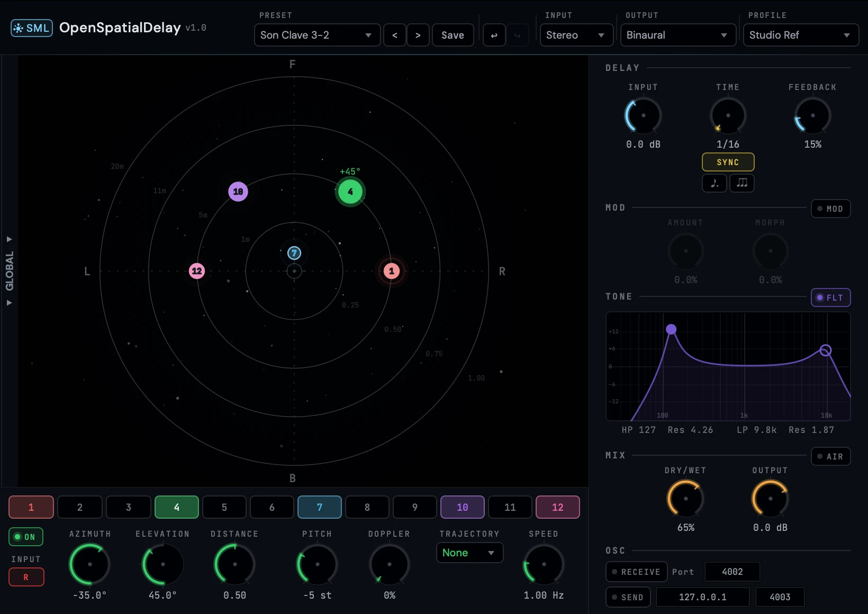
Task: Open the Profile Studio Ref dropdown
Action: click(801, 35)
